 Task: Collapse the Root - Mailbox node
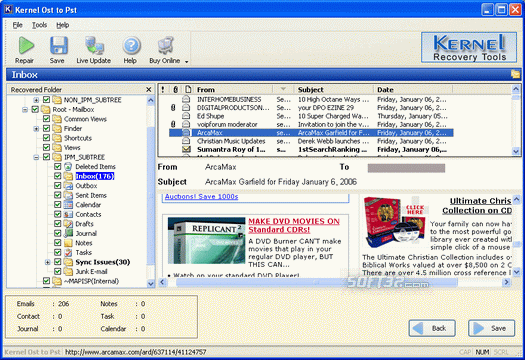(25, 110)
